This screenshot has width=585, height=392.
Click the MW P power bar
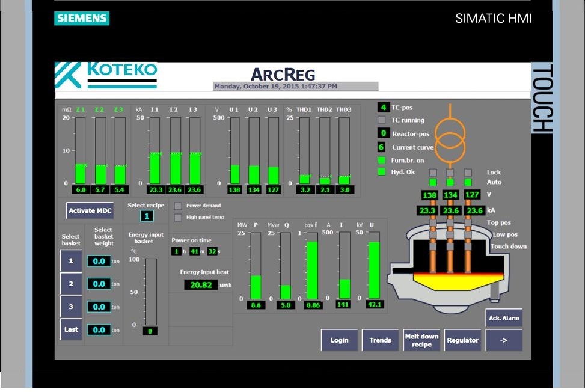point(256,266)
